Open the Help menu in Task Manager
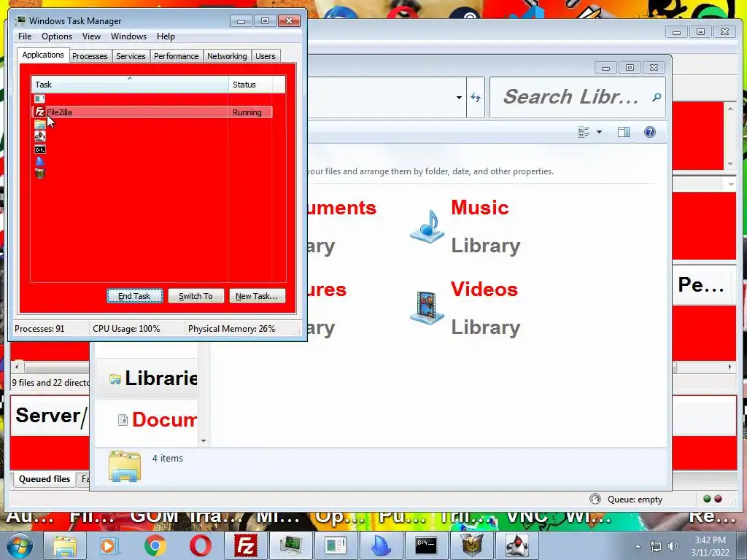747x560 pixels. (166, 36)
